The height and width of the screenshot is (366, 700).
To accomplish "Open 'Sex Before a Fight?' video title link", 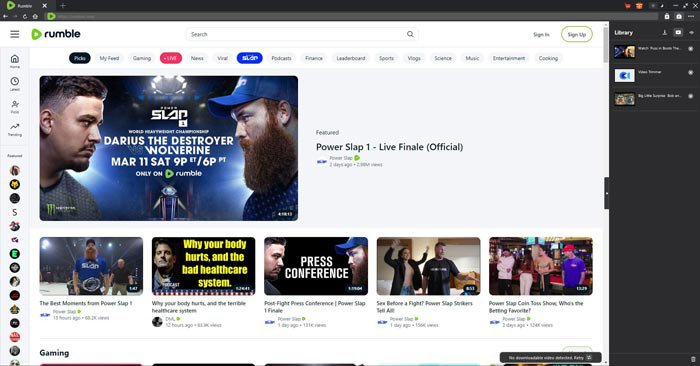I will (x=425, y=307).
